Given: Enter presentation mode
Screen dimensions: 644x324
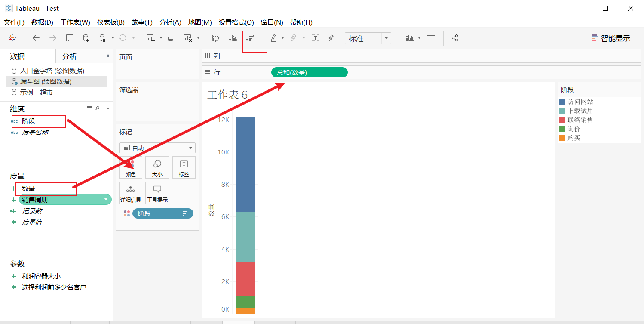Looking at the screenshot, I should click(431, 38).
